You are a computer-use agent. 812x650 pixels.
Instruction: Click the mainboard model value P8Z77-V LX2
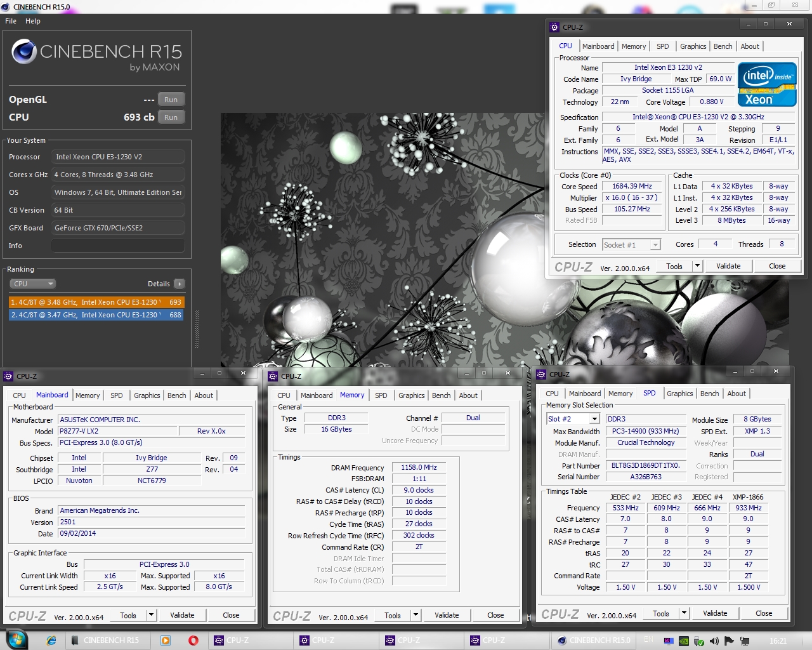pyautogui.click(x=117, y=431)
